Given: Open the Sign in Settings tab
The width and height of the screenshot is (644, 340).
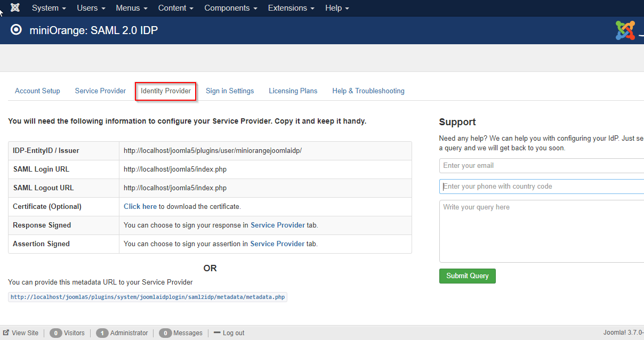Looking at the screenshot, I should (230, 91).
